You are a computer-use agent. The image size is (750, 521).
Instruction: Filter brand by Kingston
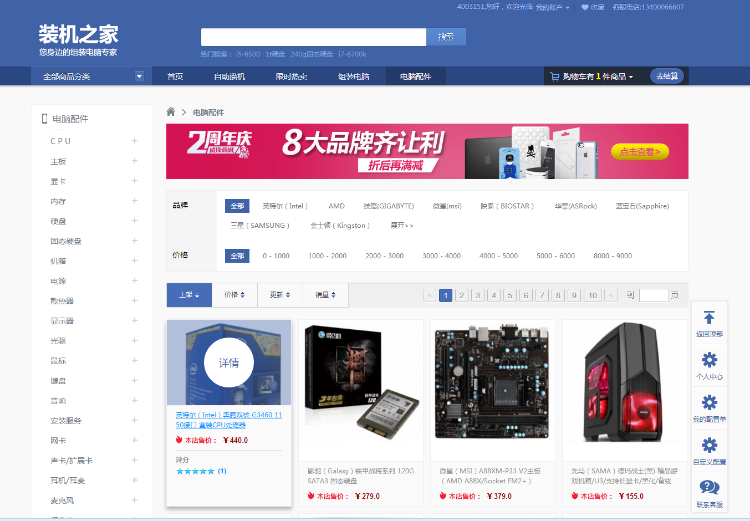(x=340, y=225)
